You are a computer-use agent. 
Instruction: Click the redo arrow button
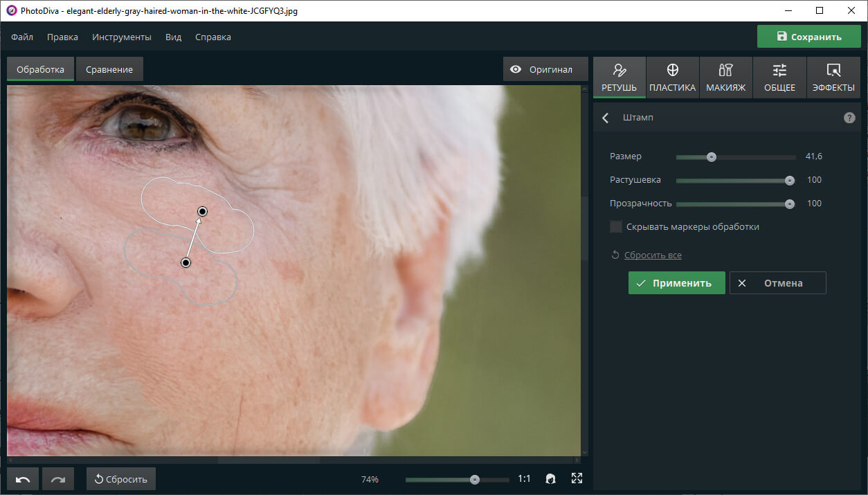(x=58, y=479)
